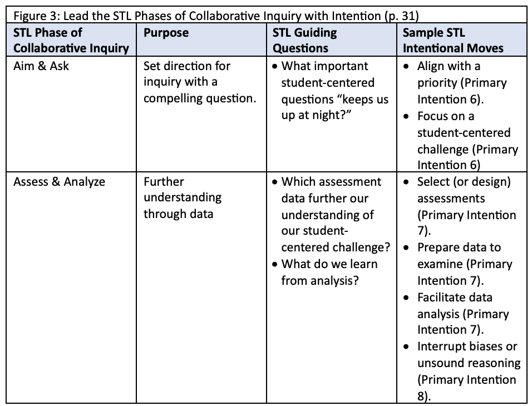Screen dimensions: 532x406
Task: Click the 'Set direction for inquiry' purpose text
Action: click(x=200, y=82)
